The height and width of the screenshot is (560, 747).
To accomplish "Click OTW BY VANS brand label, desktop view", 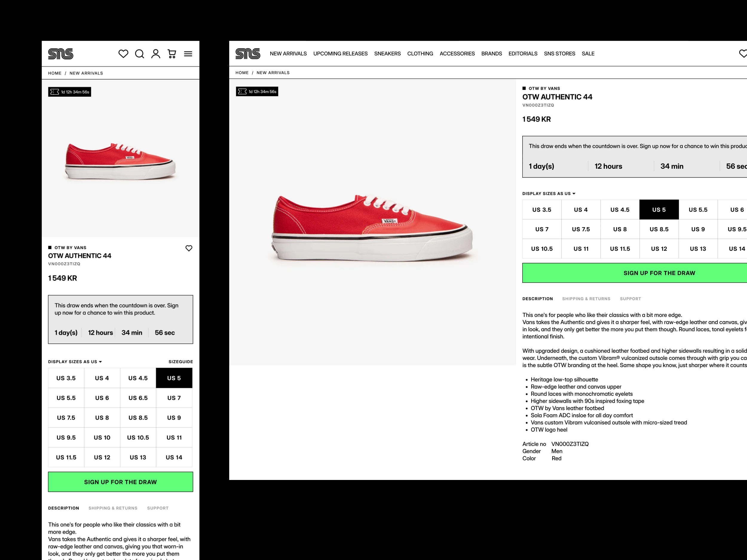I will pyautogui.click(x=544, y=88).
